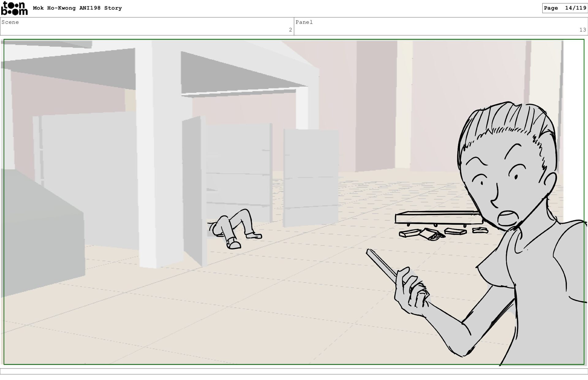The width and height of the screenshot is (588, 380).
Task: Click the Toon Boom logo
Action: (x=14, y=8)
